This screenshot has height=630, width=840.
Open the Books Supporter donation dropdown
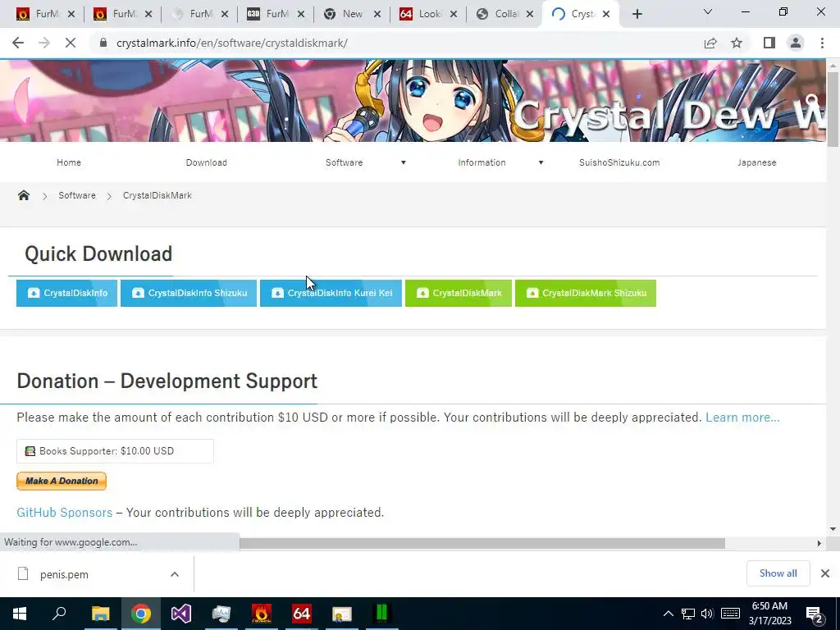115,451
